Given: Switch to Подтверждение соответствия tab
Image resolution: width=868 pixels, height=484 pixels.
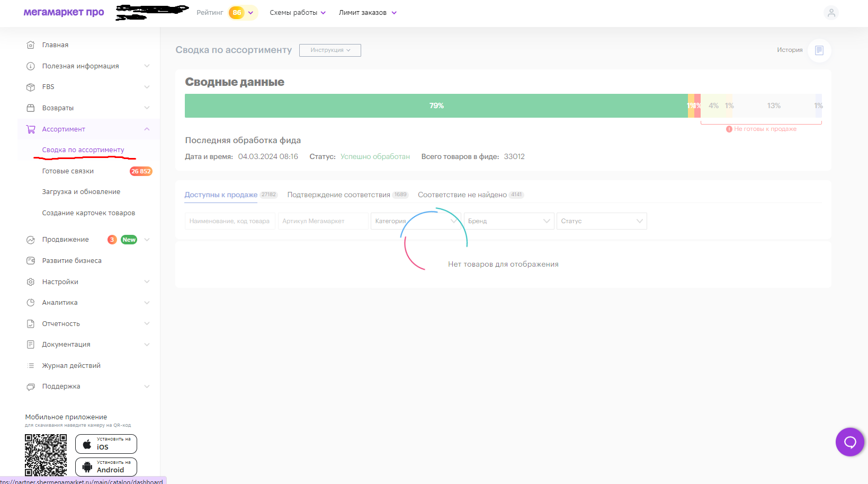Looking at the screenshot, I should click(338, 195).
